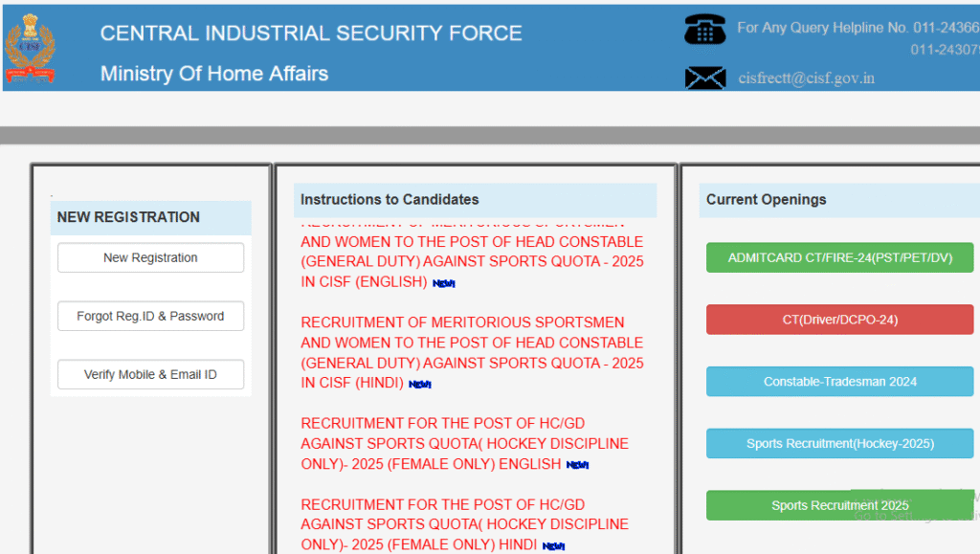Open Head Constable Sports Quota 2025 Hindi notice
The width and height of the screenshot is (980, 554).
pos(472,352)
